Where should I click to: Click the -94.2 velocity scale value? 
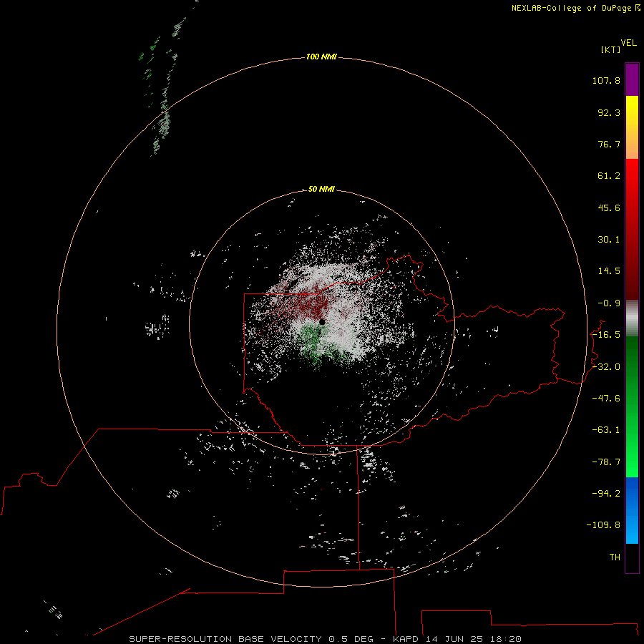606,493
